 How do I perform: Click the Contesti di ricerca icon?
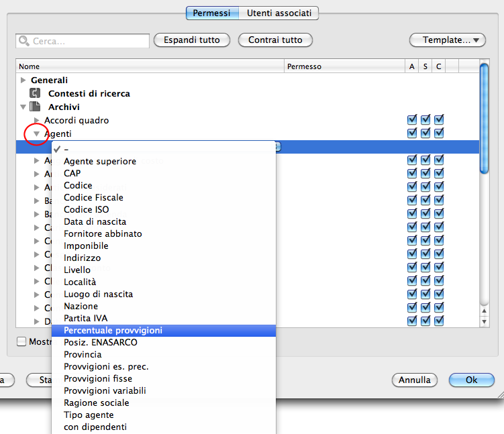[x=35, y=94]
